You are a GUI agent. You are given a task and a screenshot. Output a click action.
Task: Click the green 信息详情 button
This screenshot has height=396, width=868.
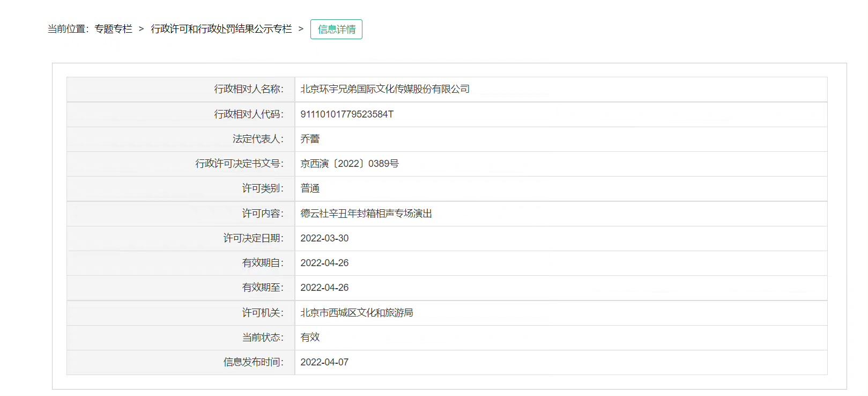[x=336, y=30]
